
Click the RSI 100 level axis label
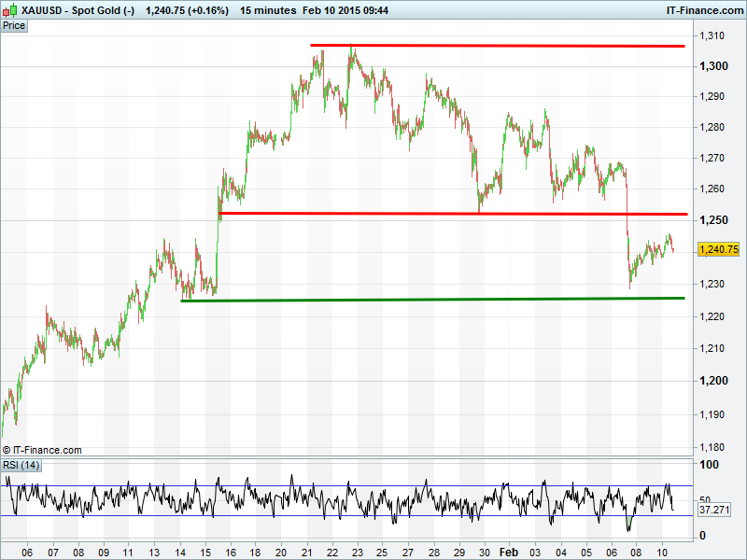(709, 465)
